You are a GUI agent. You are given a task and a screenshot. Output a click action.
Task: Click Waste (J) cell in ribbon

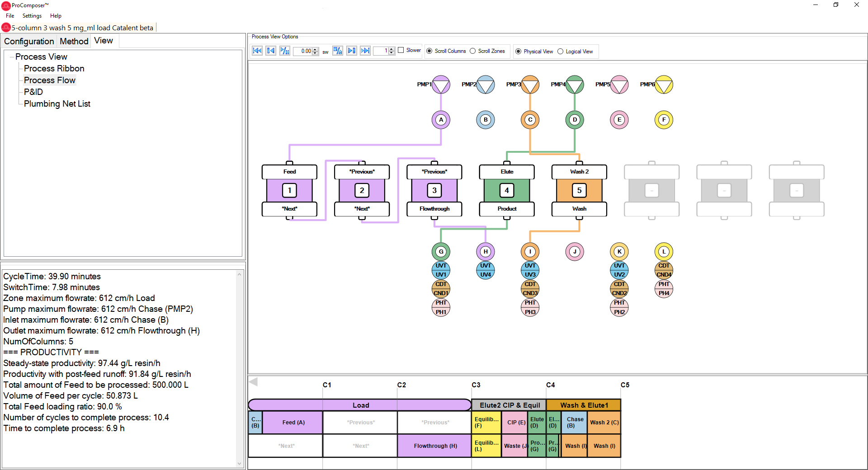[x=515, y=446]
